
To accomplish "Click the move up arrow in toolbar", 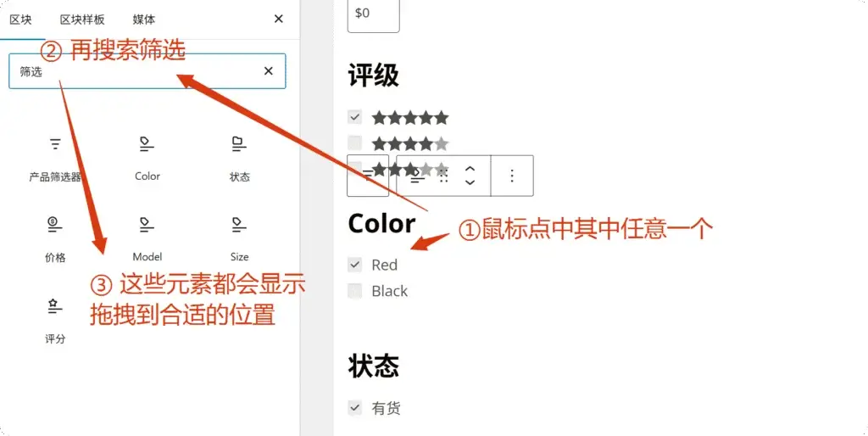I will coord(470,169).
